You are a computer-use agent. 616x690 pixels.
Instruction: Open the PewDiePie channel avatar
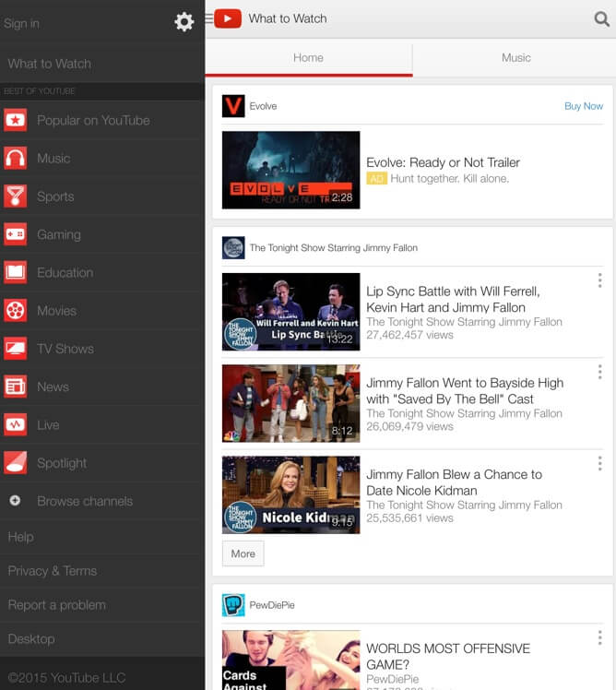coord(233,605)
